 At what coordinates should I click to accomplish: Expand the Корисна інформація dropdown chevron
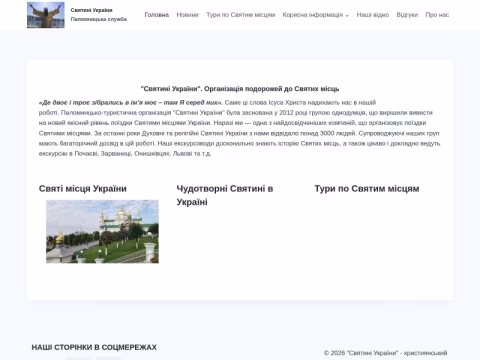(x=347, y=15)
